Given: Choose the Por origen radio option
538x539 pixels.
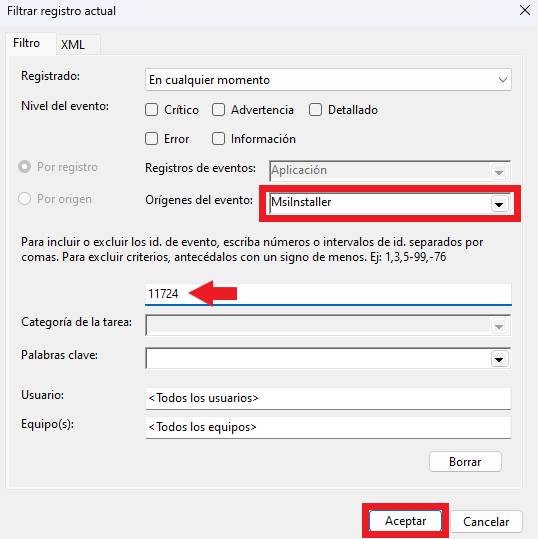Looking at the screenshot, I should click(24, 199).
